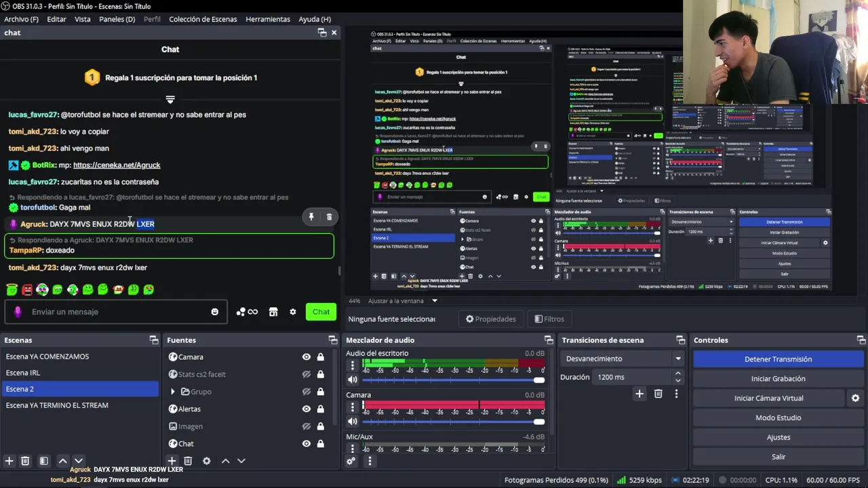This screenshot has width=868, height=488.
Task: Delete transition with trash icon
Action: click(x=658, y=394)
